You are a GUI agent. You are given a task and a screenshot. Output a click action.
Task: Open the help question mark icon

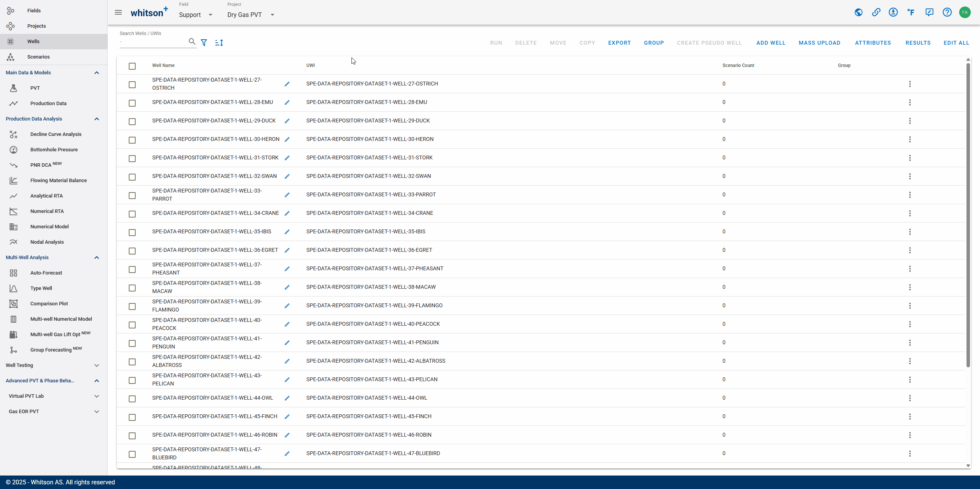coord(947,12)
